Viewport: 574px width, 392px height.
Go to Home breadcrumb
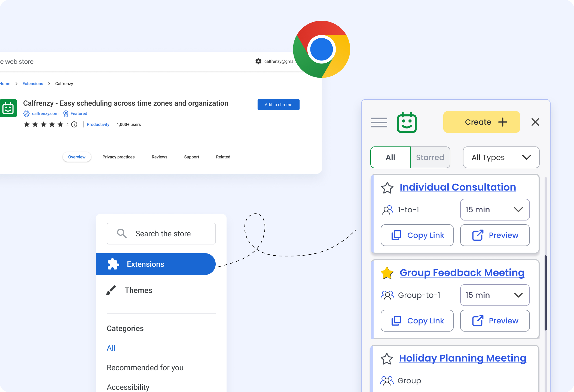[5, 84]
